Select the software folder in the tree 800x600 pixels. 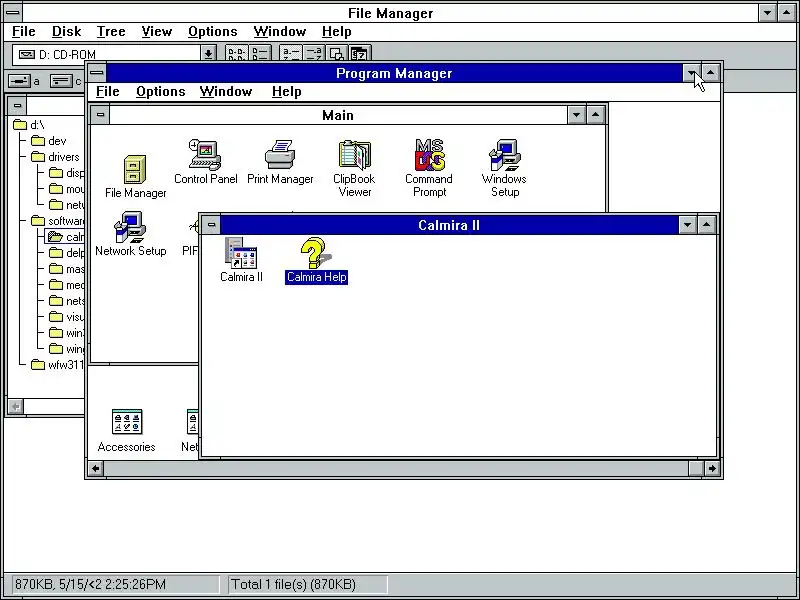point(58,221)
